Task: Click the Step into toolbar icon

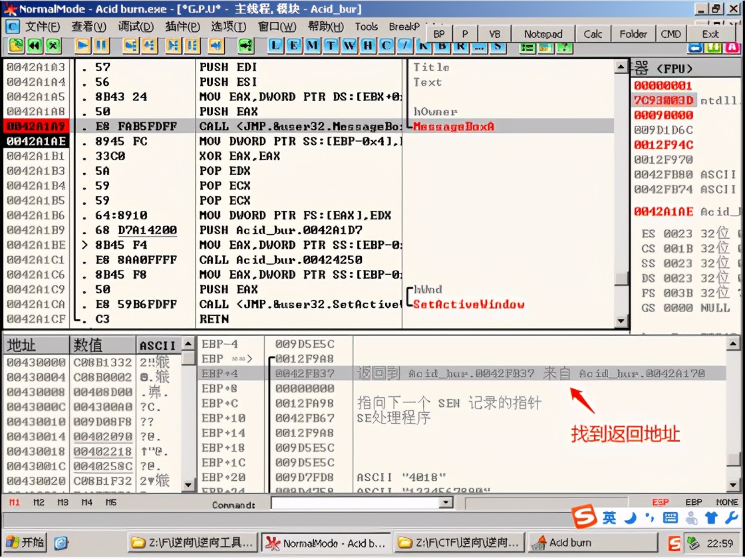Action: (130, 46)
